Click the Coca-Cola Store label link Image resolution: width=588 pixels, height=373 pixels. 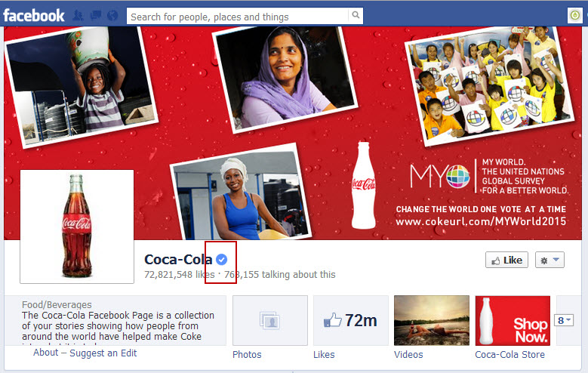509,355
